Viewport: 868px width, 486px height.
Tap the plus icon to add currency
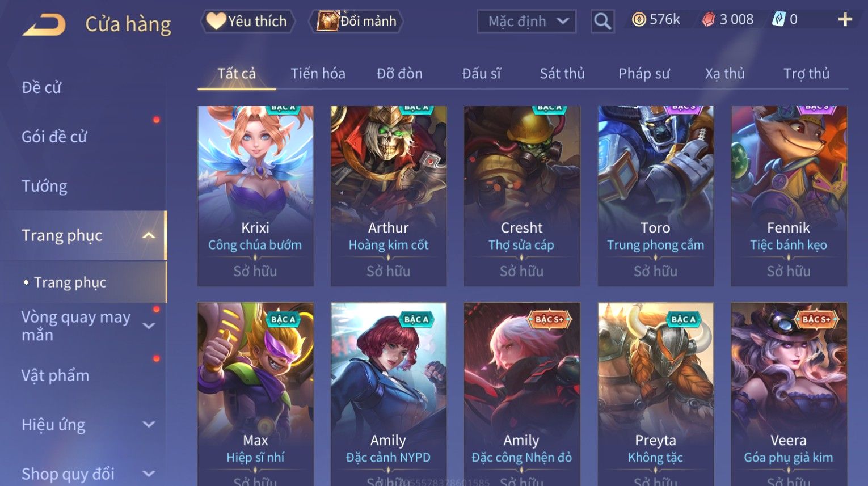(845, 20)
